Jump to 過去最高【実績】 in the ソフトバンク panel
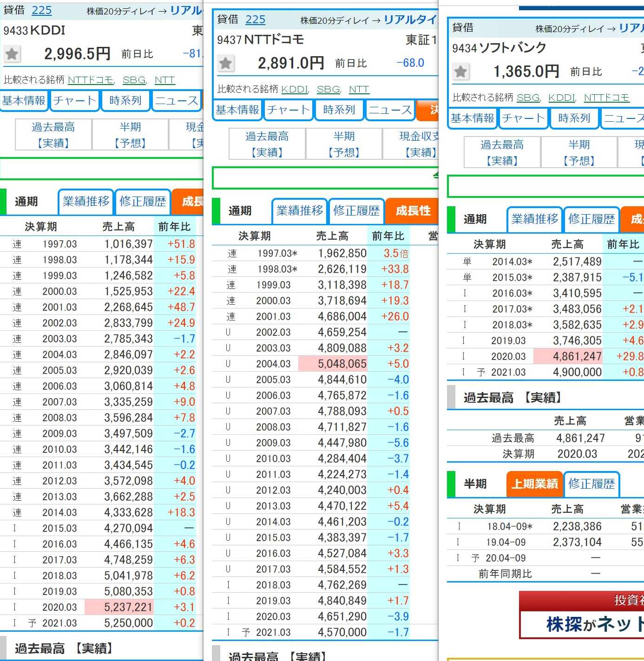This screenshot has width=644, height=661. pyautogui.click(x=502, y=152)
